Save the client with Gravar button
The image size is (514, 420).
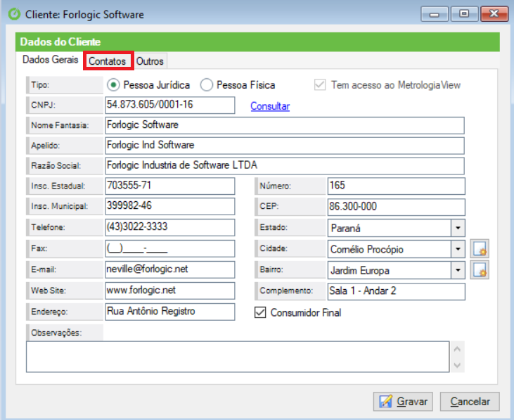pos(403,401)
